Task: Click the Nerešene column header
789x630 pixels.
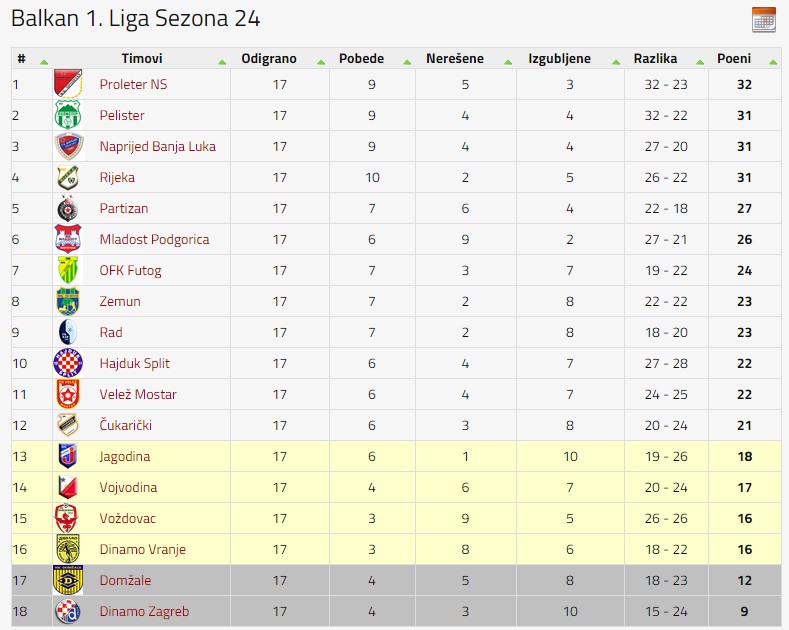Action: 455,59
